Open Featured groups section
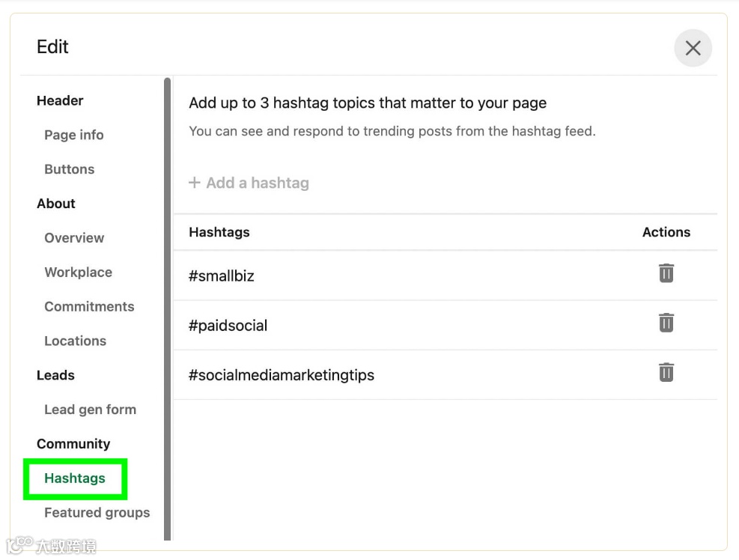Image resolution: width=739 pixels, height=560 pixels. pos(97,513)
